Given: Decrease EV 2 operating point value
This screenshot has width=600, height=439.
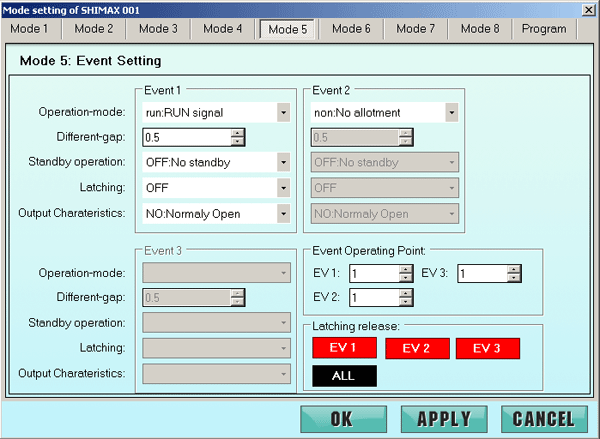Looking at the screenshot, I should coord(405,301).
